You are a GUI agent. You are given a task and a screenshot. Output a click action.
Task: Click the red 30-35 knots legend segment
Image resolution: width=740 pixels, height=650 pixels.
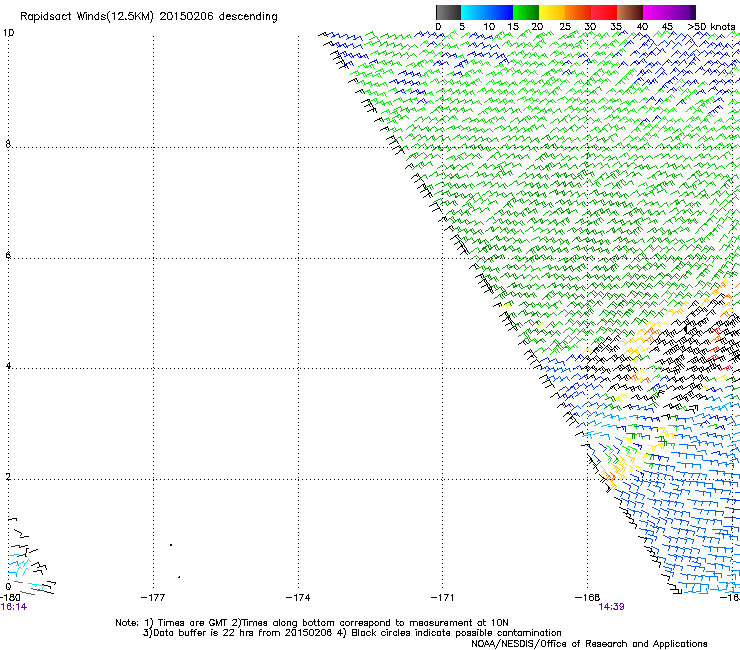click(604, 12)
